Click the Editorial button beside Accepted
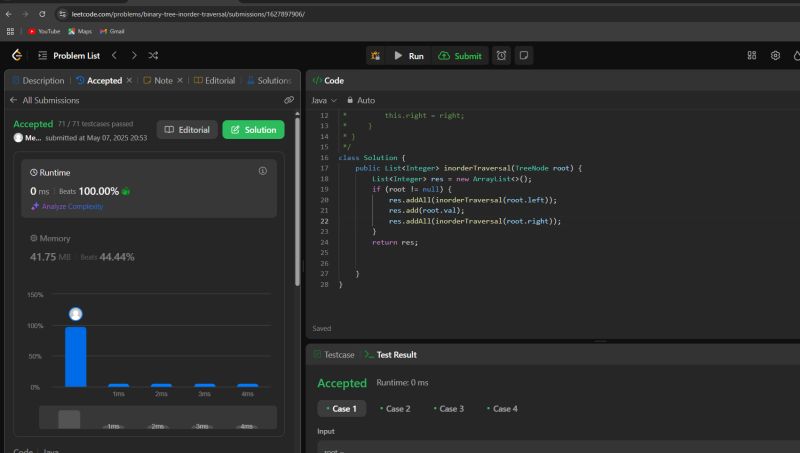The height and width of the screenshot is (453, 800). click(187, 130)
